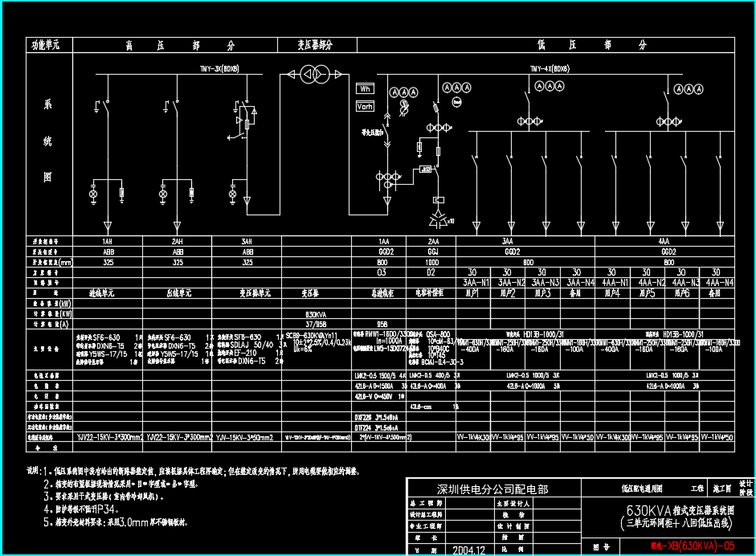Click circuit number 3AA-N1
Image resolution: width=756 pixels, height=556 pixels.
pos(476,283)
